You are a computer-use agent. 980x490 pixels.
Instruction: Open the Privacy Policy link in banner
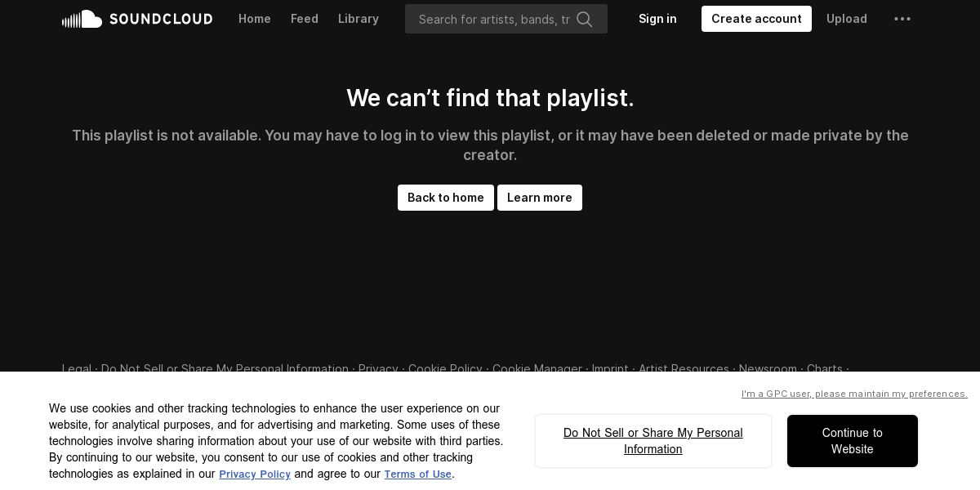(255, 474)
